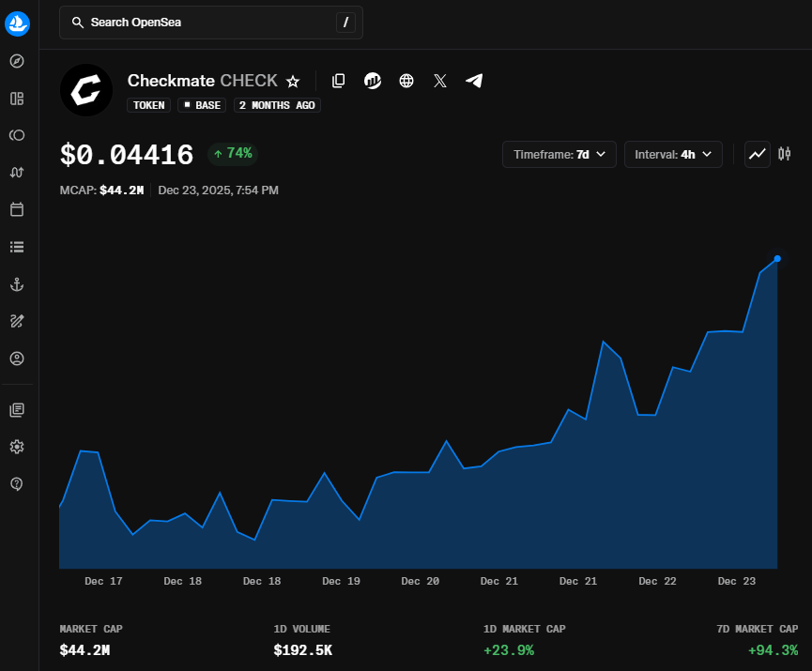Click the Dec 22 axis label

658,581
